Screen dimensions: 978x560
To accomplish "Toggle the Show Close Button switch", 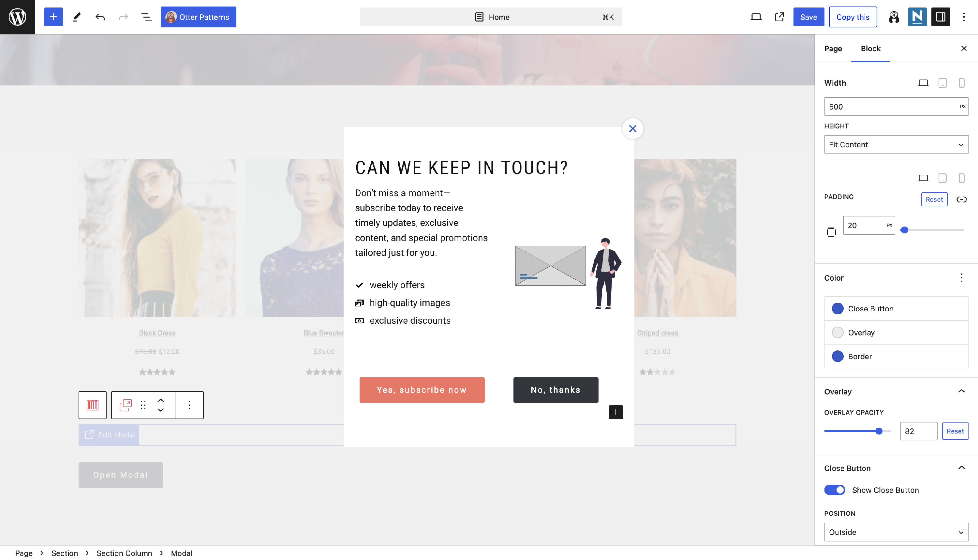I will (835, 490).
